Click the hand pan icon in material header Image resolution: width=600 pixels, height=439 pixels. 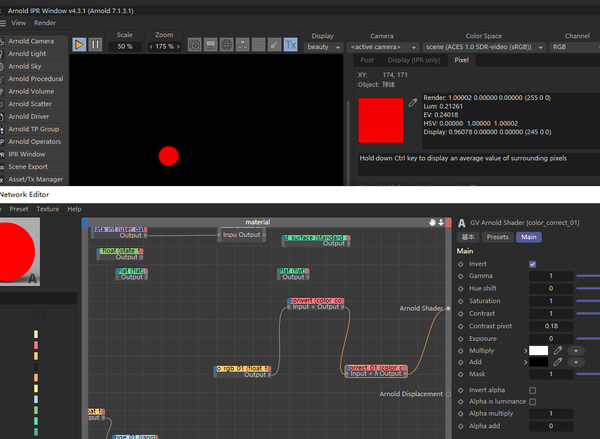432,222
